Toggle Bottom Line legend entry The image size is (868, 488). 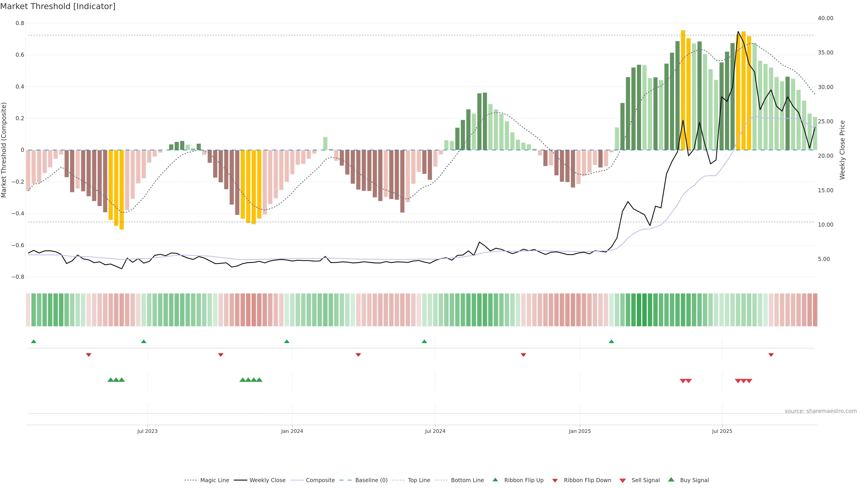(x=467, y=480)
